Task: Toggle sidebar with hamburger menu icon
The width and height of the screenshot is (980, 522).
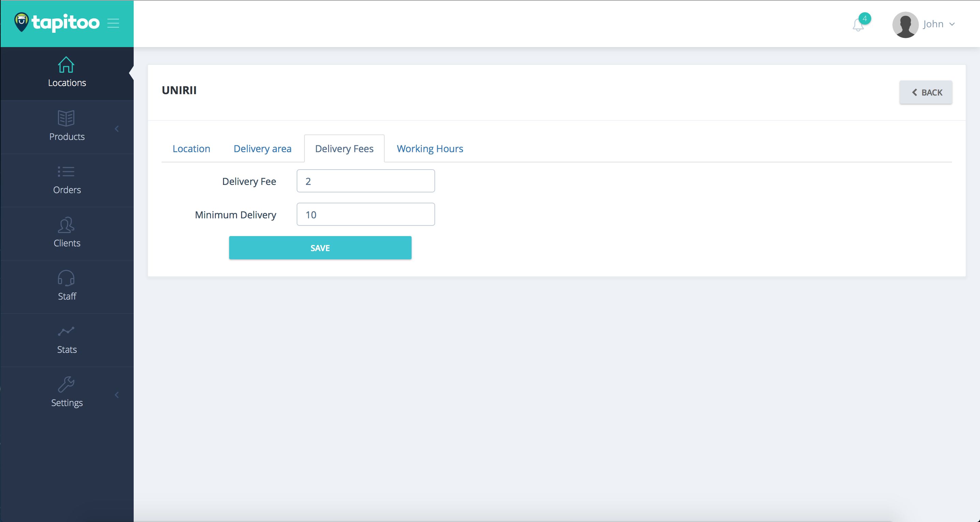Action: tap(113, 23)
